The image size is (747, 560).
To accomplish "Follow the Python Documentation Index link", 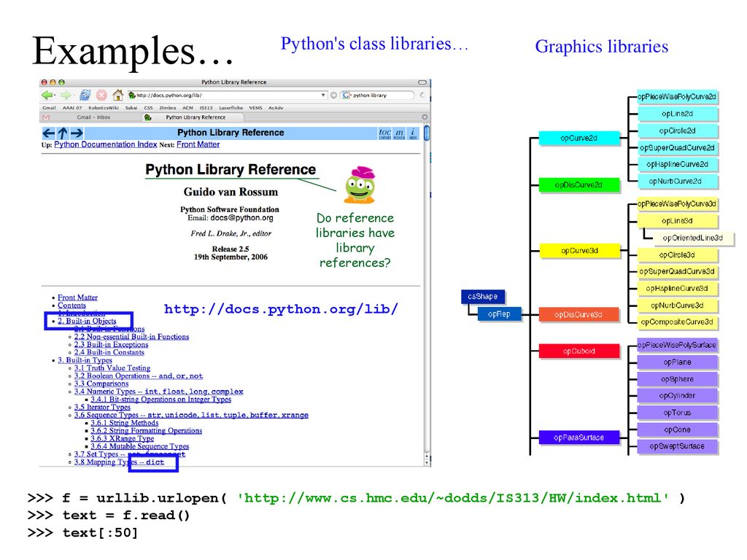I will [105, 144].
